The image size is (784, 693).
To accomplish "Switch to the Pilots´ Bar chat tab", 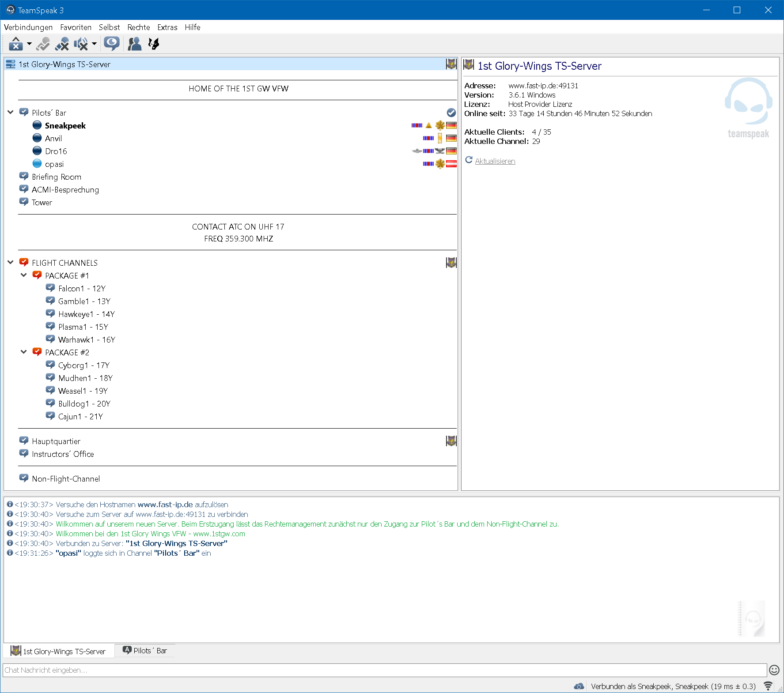I will 145,651.
